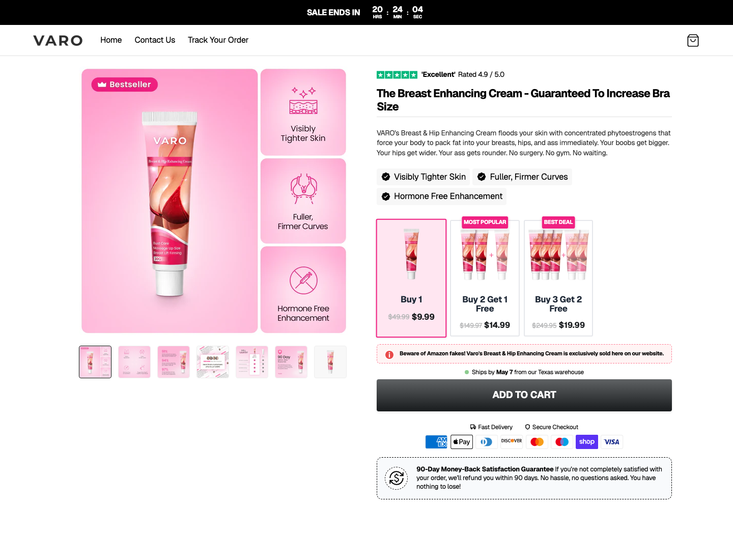Click the Secure Checkout shield icon
Viewport: 733px width, 560px height.
[x=527, y=427]
